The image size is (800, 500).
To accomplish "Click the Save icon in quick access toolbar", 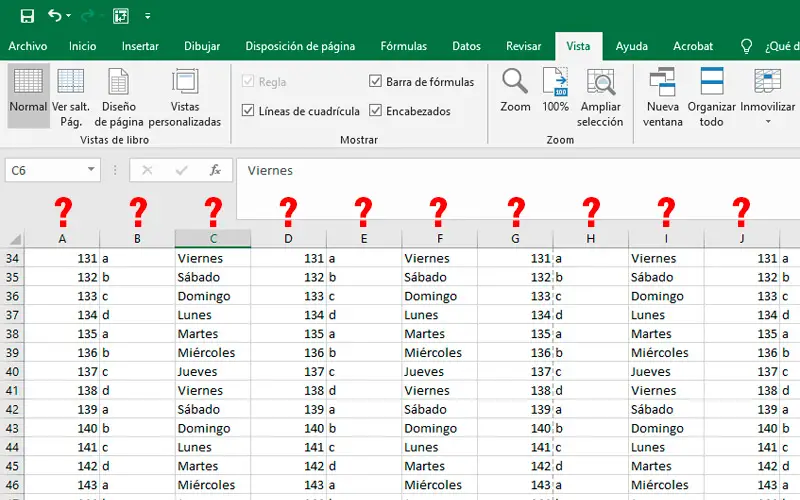I will (27, 16).
